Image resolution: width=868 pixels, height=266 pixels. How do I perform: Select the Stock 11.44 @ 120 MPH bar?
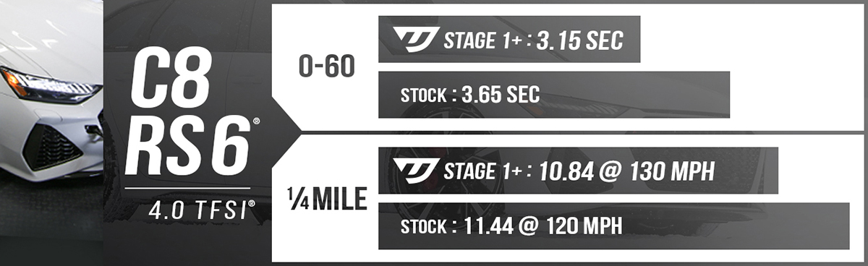click(x=613, y=226)
